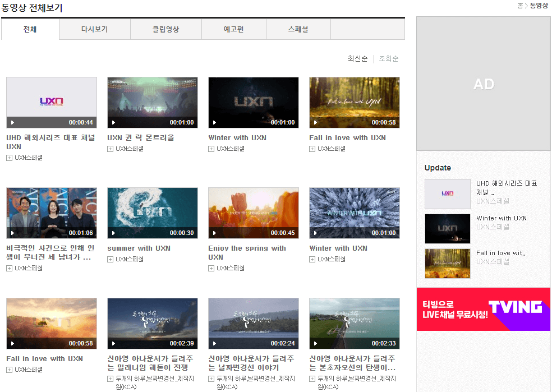Screen dimensions: 552x392
Task: Sort videos by 조회순 (views)
Action: point(388,58)
